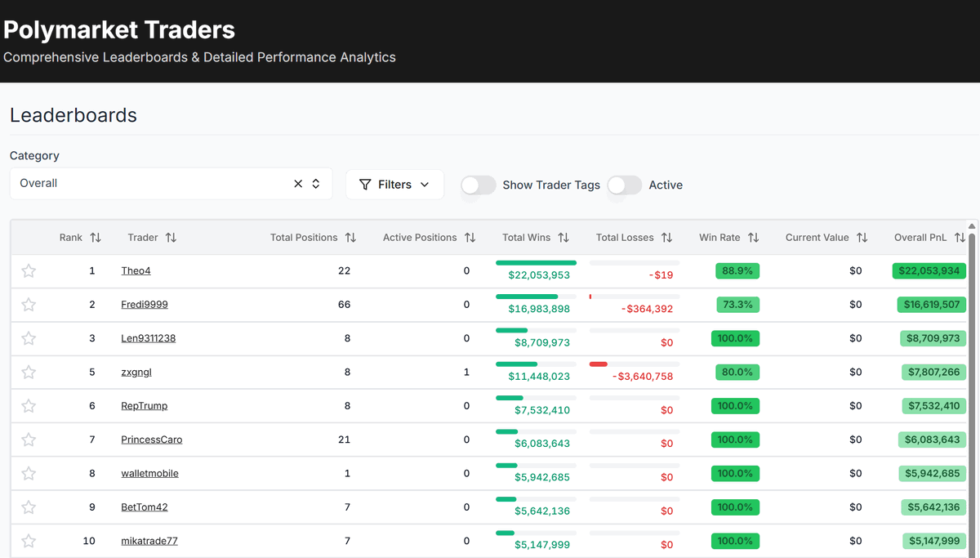Screen dimensions: 980x558
Task: Open Fredi9999 trader profile
Action: pyautogui.click(x=145, y=304)
